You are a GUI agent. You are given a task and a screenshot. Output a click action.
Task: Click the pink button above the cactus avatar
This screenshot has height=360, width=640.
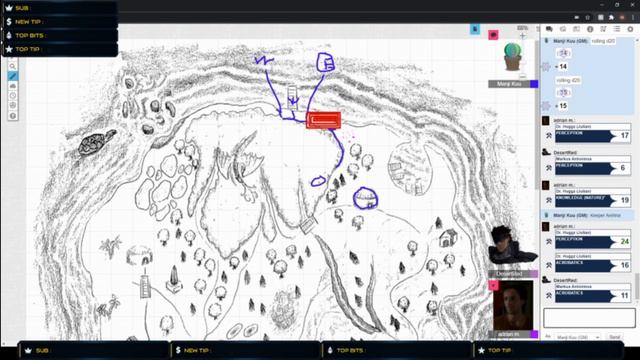tap(493, 35)
